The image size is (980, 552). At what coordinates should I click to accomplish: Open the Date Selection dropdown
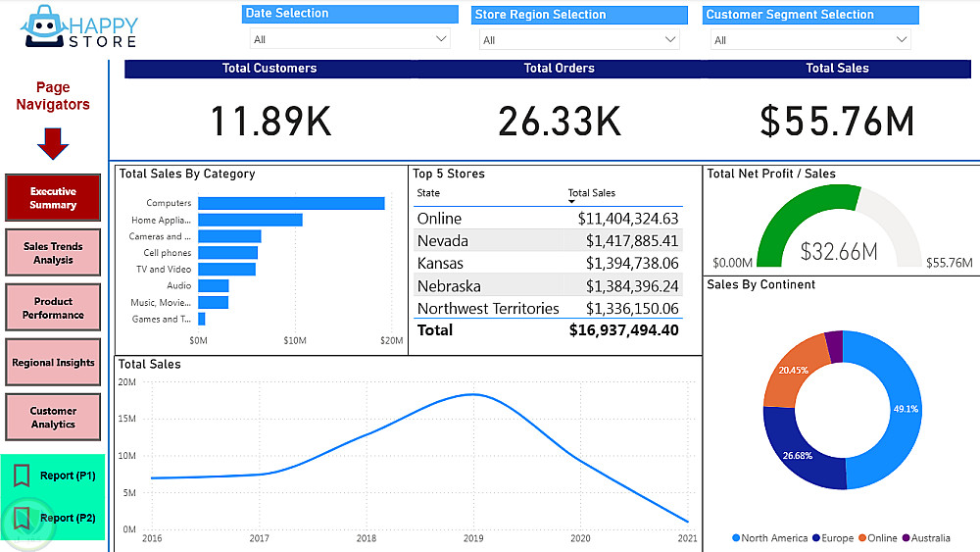tap(350, 39)
